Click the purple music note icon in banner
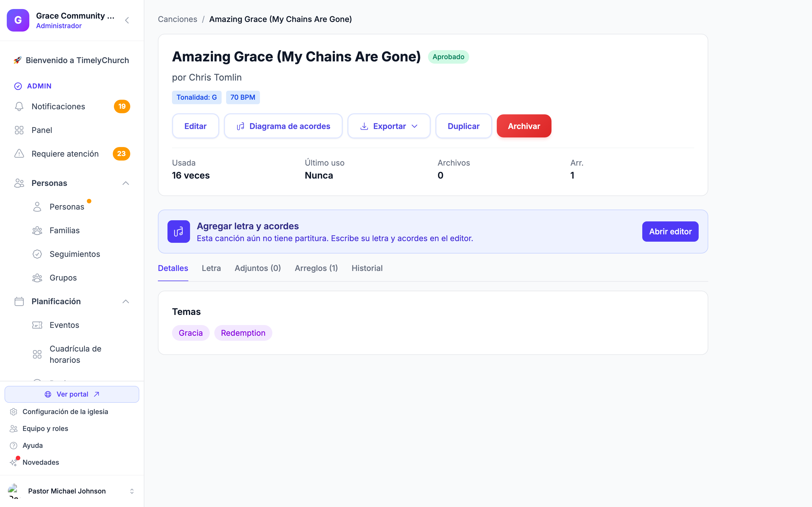Image resolution: width=812 pixels, height=507 pixels. pos(178,231)
